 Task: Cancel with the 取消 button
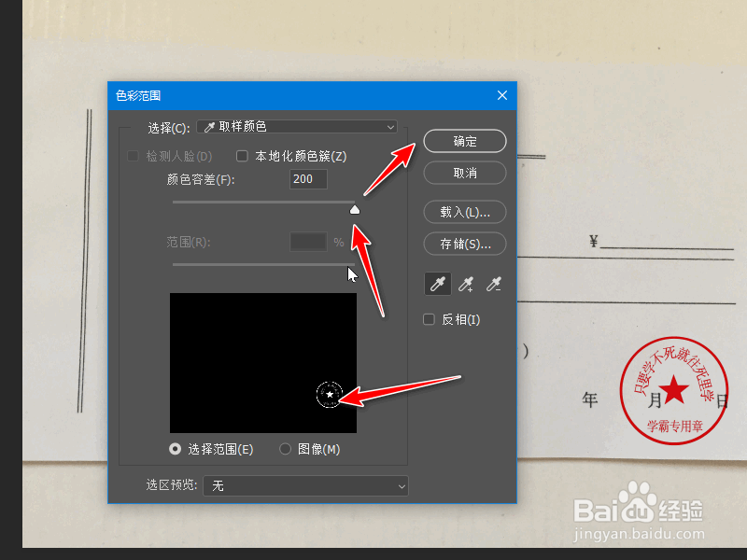coord(464,173)
